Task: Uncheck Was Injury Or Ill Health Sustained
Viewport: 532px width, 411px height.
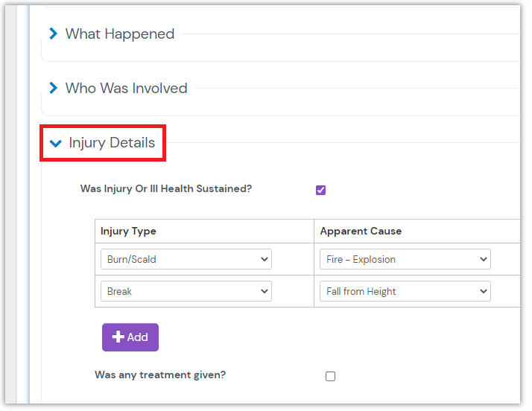Action: [320, 190]
